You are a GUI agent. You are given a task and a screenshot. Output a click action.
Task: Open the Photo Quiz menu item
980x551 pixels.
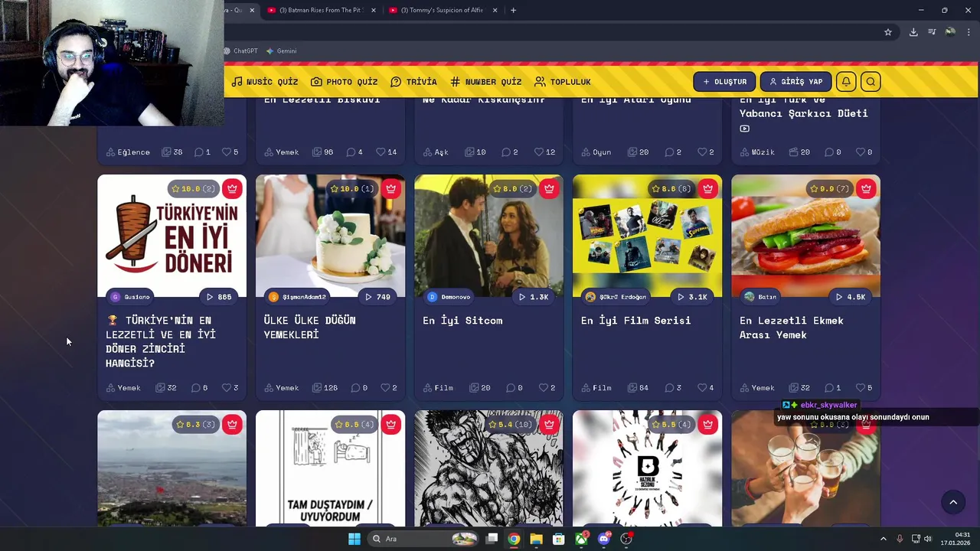344,82
